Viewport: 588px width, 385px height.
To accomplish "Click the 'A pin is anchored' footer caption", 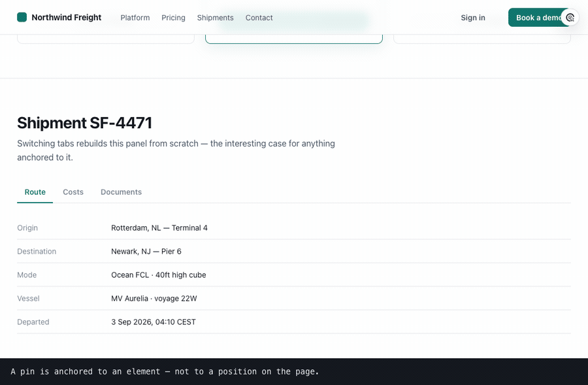I will click(165, 371).
